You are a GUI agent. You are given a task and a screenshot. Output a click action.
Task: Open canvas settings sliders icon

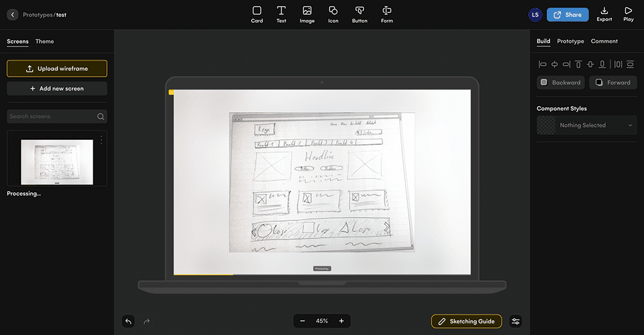pyautogui.click(x=515, y=321)
